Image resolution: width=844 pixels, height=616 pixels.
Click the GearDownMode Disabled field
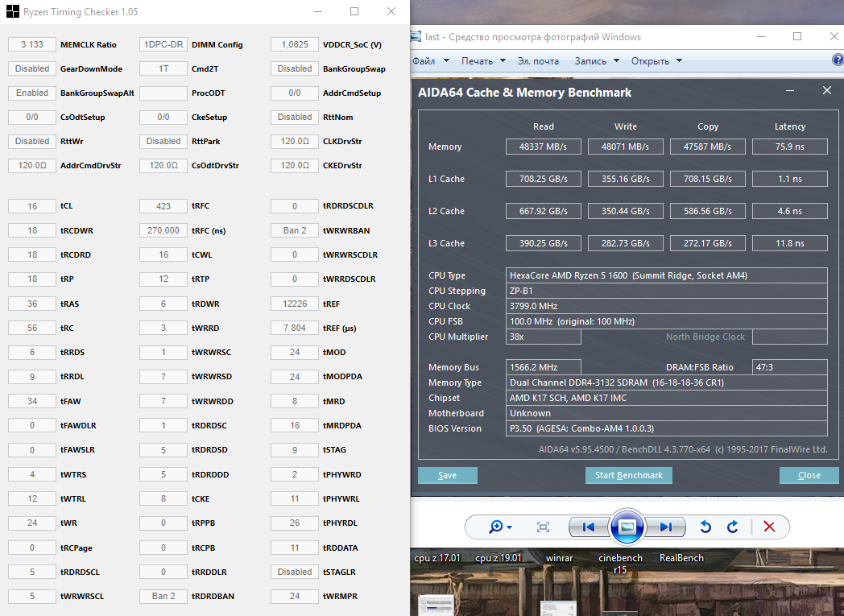(x=32, y=69)
